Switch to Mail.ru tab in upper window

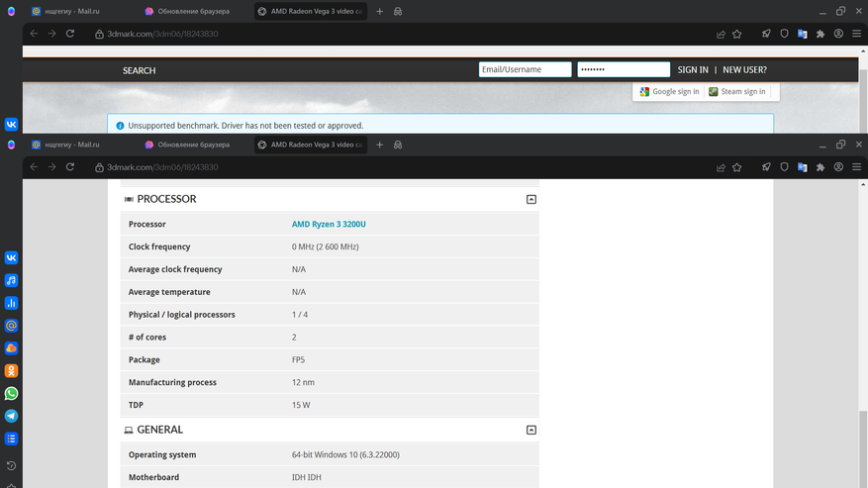click(x=72, y=11)
